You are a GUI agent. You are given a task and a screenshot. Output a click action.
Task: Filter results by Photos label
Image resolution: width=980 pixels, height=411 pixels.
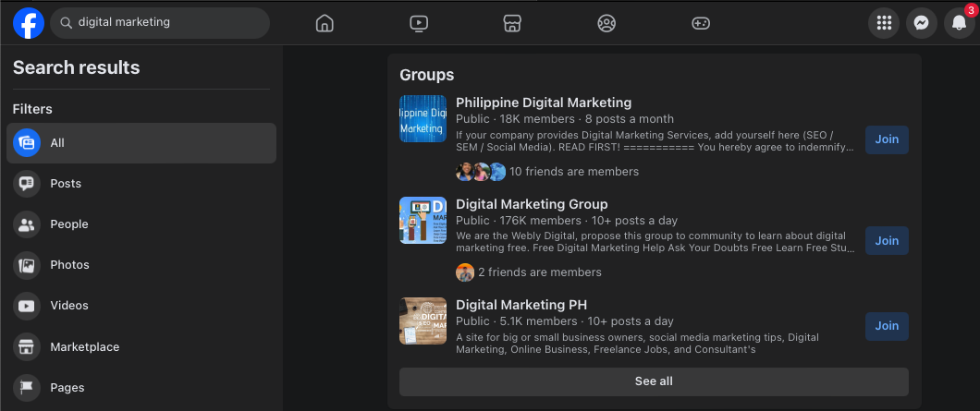(70, 265)
